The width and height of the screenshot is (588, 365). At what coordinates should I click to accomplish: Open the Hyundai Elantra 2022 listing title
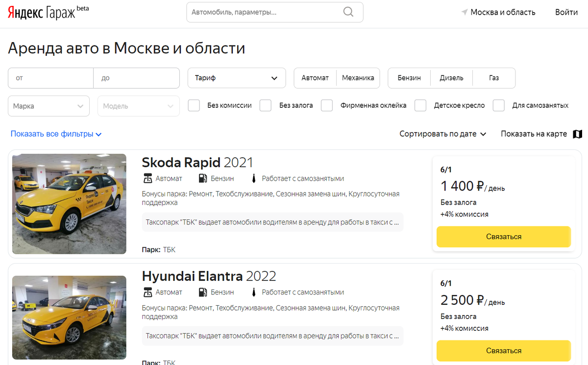point(209,276)
